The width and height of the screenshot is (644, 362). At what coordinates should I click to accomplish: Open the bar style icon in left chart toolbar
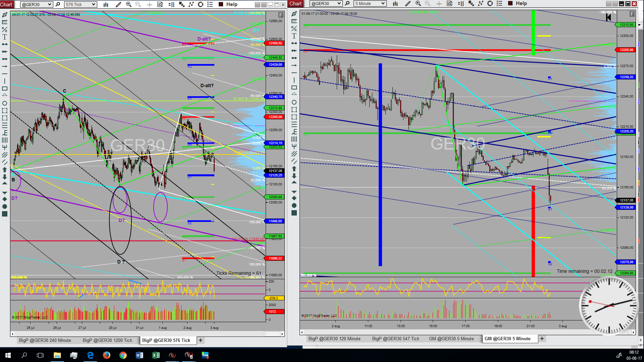(x=106, y=4)
